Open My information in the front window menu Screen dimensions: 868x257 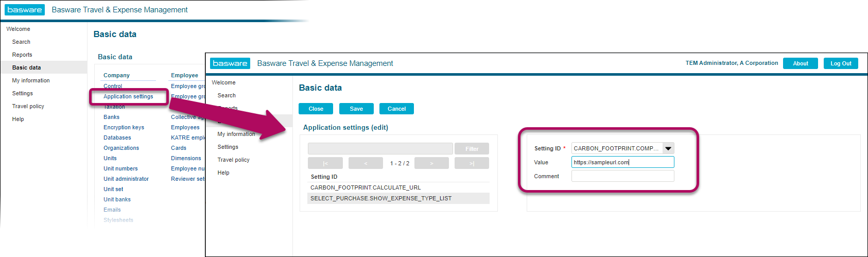(236, 134)
